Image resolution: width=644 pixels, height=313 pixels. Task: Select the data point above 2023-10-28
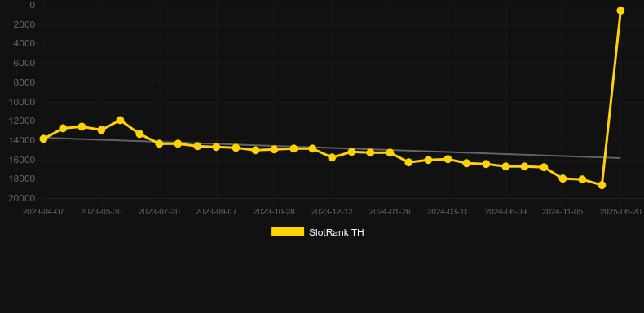pyautogui.click(x=275, y=149)
